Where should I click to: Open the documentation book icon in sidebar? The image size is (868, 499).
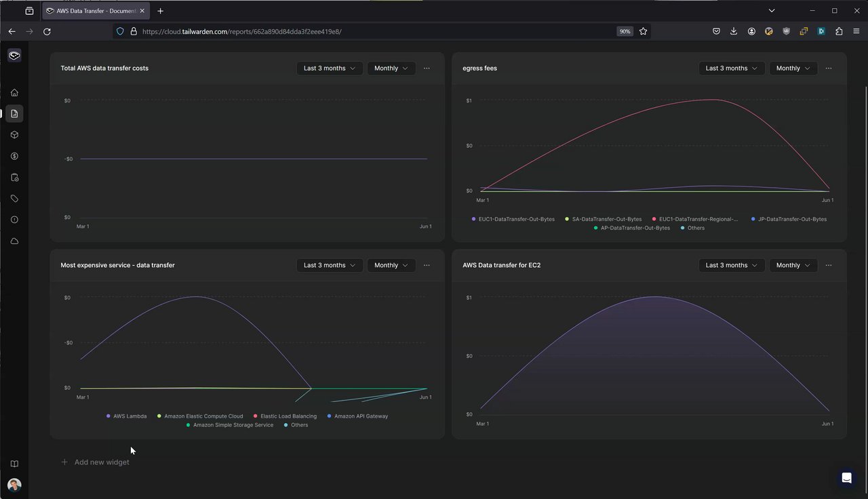click(14, 464)
